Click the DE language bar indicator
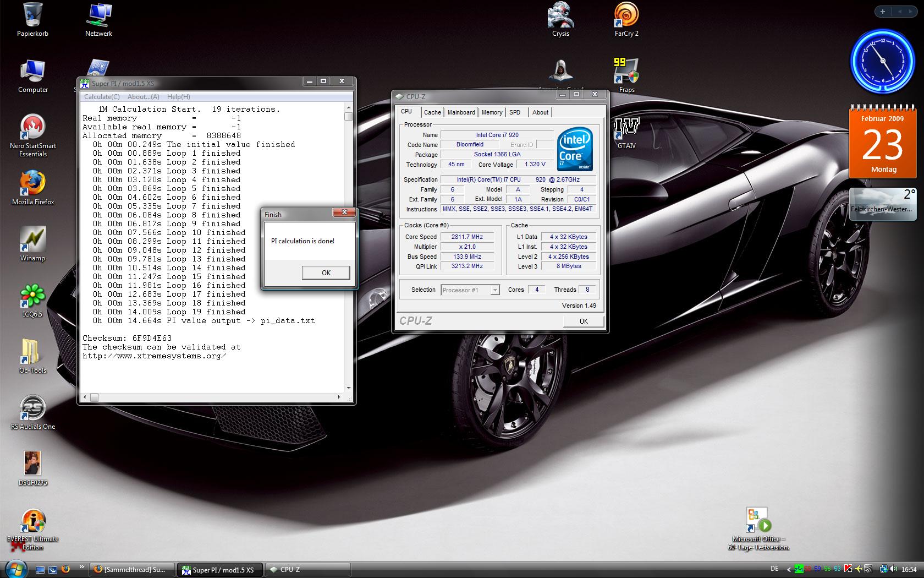The height and width of the screenshot is (578, 924). [x=774, y=569]
